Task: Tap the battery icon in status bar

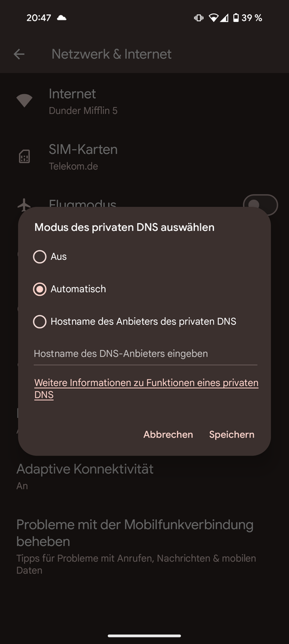Action: [235, 18]
